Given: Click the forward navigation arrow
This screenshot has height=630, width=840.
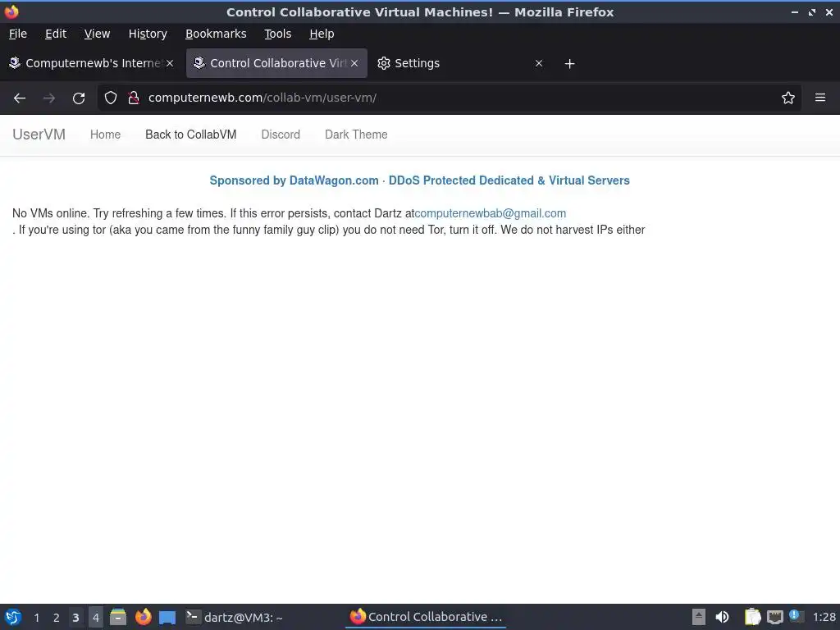Looking at the screenshot, I should coord(48,98).
